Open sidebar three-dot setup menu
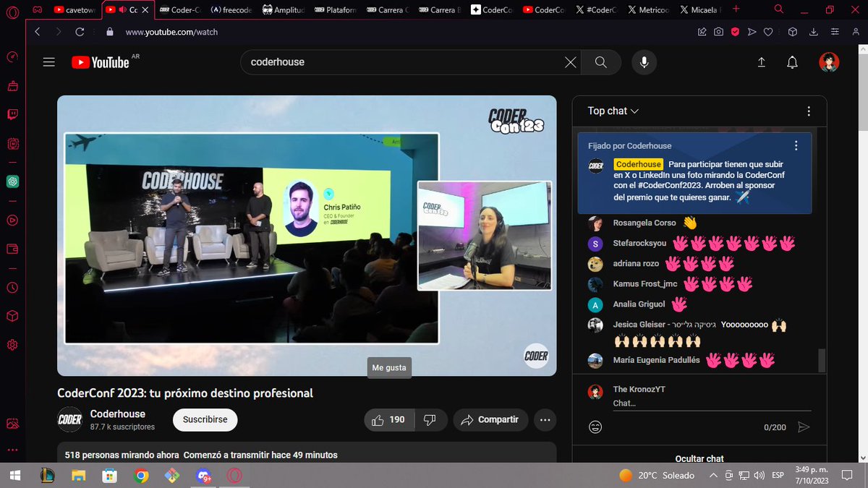This screenshot has width=868, height=488. pyautogui.click(x=12, y=450)
